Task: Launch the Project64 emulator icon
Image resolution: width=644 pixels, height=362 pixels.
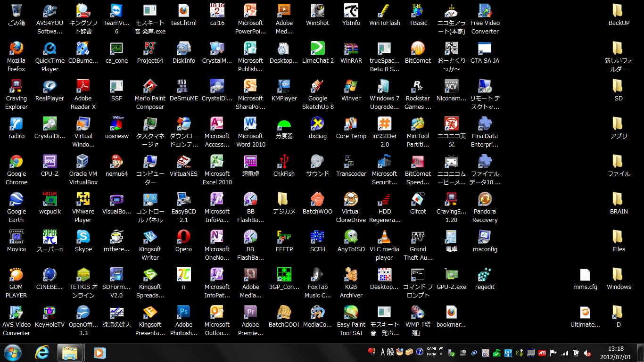Action: click(150, 52)
